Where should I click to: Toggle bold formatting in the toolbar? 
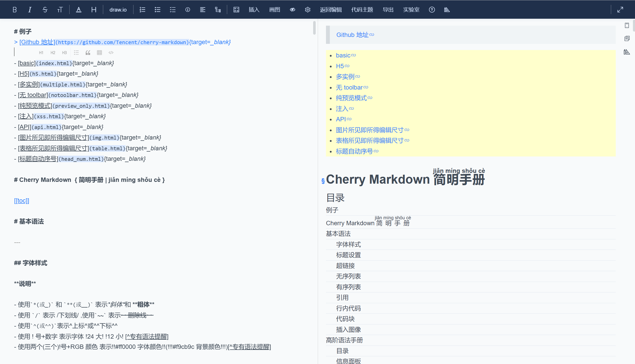coord(14,9)
